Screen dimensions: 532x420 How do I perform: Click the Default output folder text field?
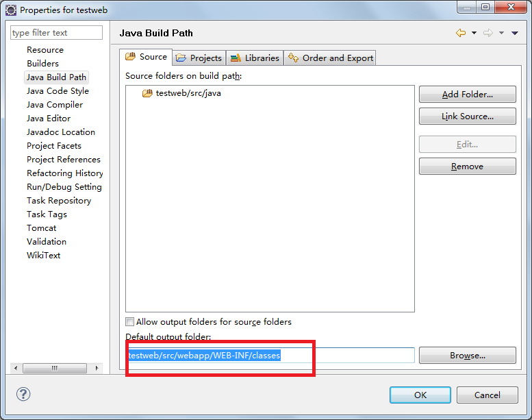[270, 356]
